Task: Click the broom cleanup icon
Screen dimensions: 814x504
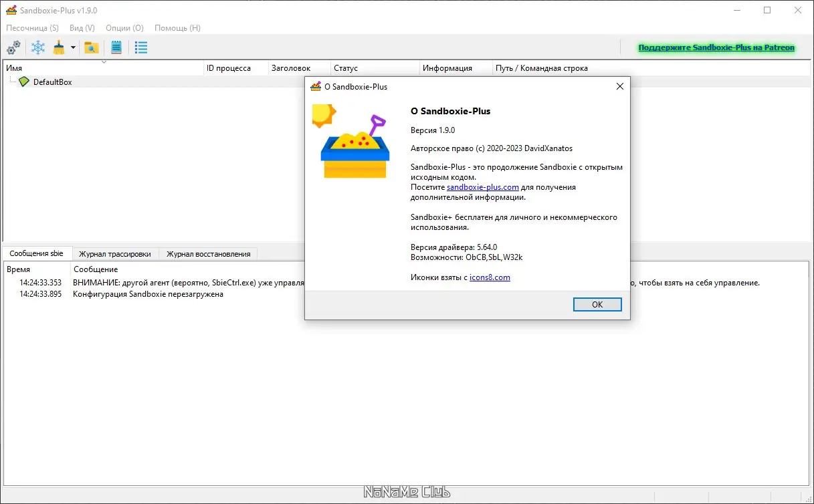Action: pyautogui.click(x=59, y=47)
